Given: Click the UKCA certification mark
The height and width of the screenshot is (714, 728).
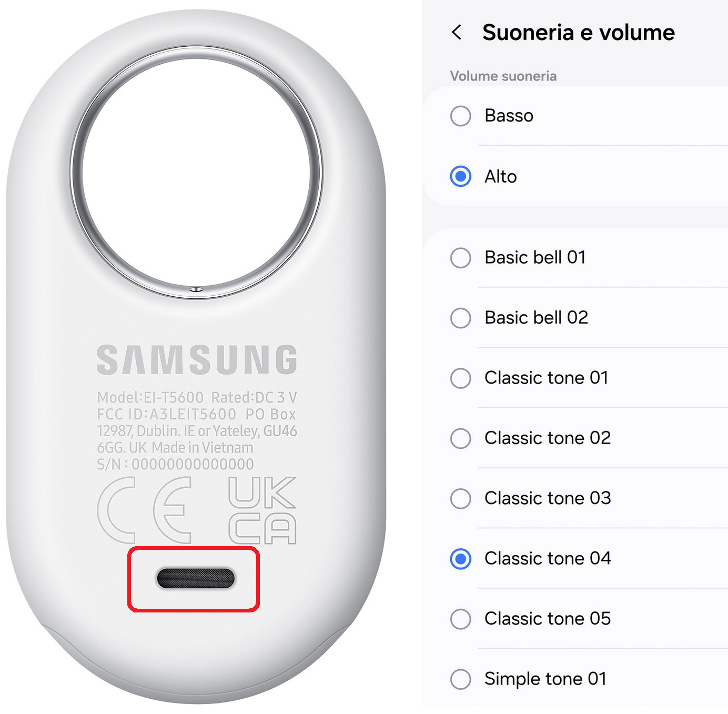Looking at the screenshot, I should (262, 510).
